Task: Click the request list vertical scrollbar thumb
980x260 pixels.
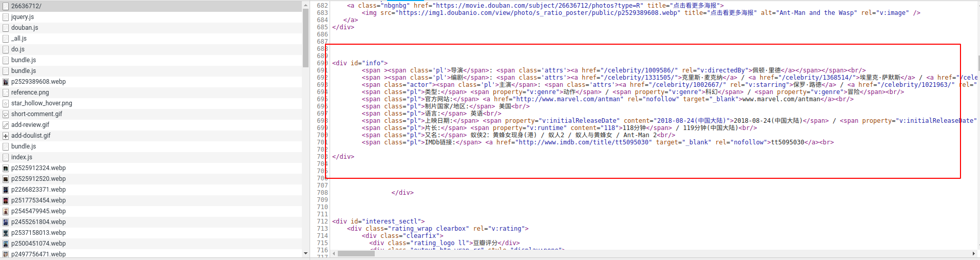Action: [306, 38]
